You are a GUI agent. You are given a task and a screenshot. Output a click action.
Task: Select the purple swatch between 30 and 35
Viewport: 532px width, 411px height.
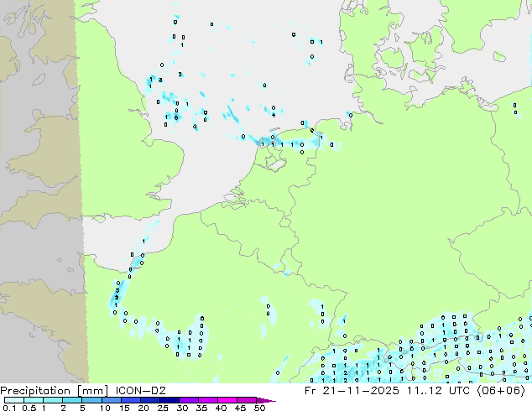point(188,400)
